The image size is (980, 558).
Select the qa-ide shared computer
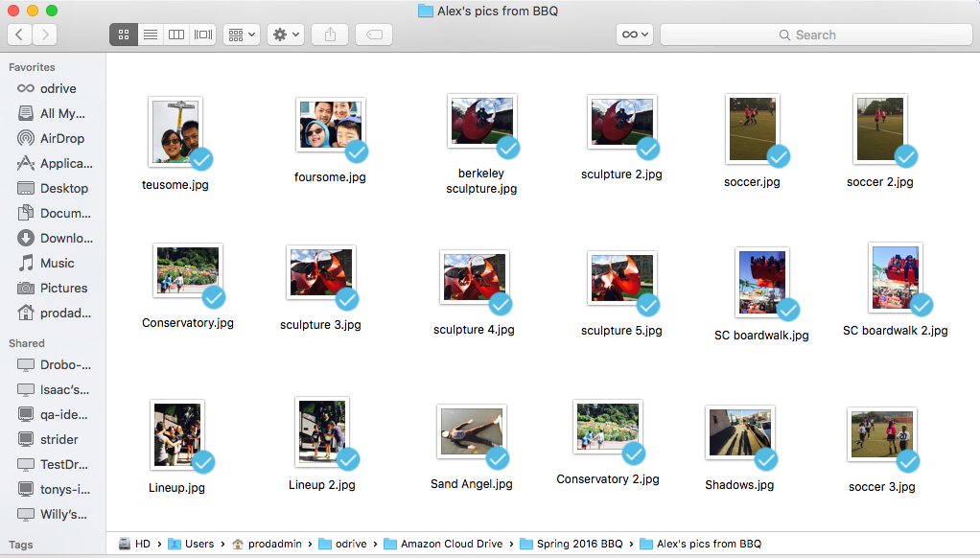tap(53, 415)
